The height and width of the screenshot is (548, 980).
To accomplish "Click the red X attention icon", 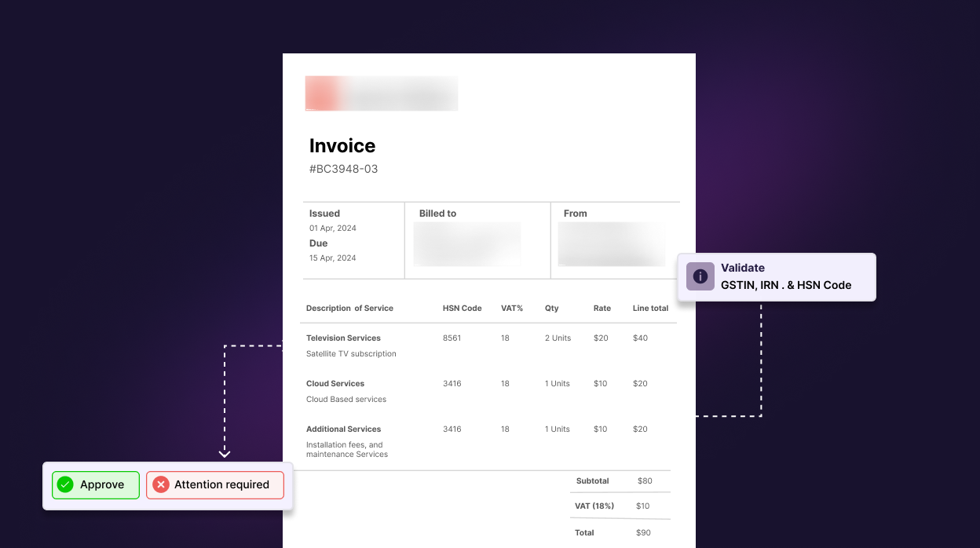I will click(160, 484).
